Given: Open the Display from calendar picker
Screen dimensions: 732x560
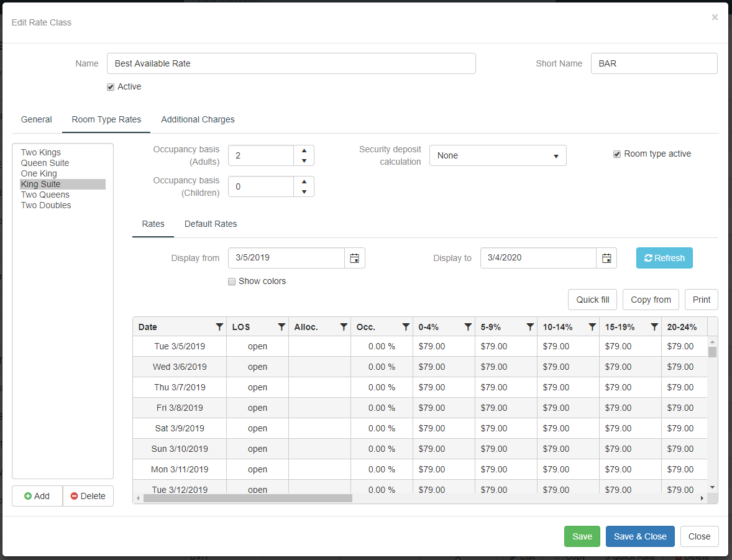Looking at the screenshot, I should coord(355,258).
